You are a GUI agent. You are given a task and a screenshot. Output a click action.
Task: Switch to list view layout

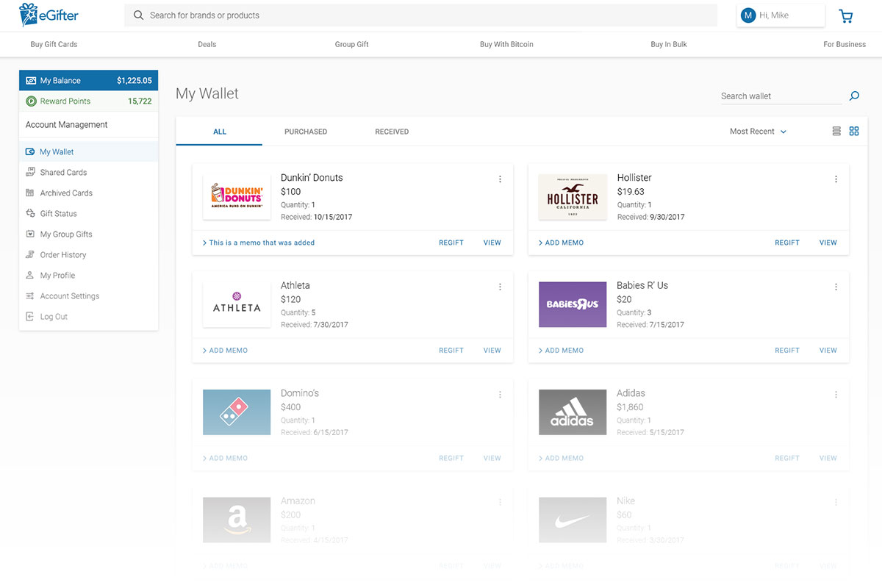[836, 132]
